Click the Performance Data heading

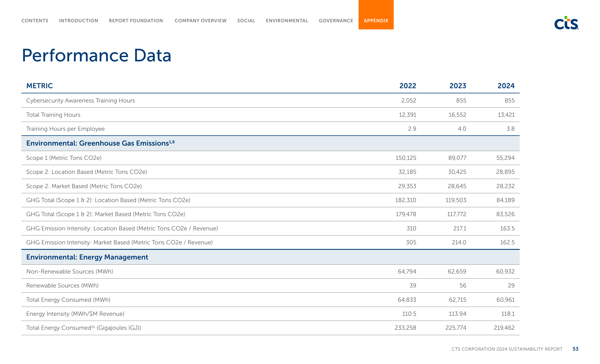(97, 55)
